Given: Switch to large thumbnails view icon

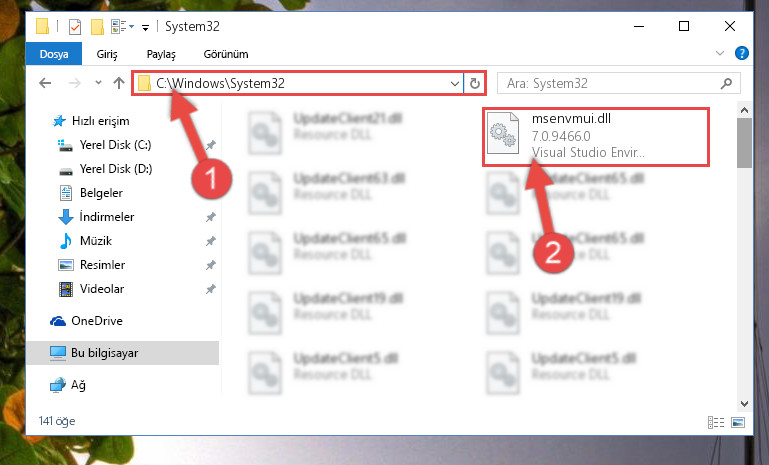Looking at the screenshot, I should pyautogui.click(x=738, y=422).
